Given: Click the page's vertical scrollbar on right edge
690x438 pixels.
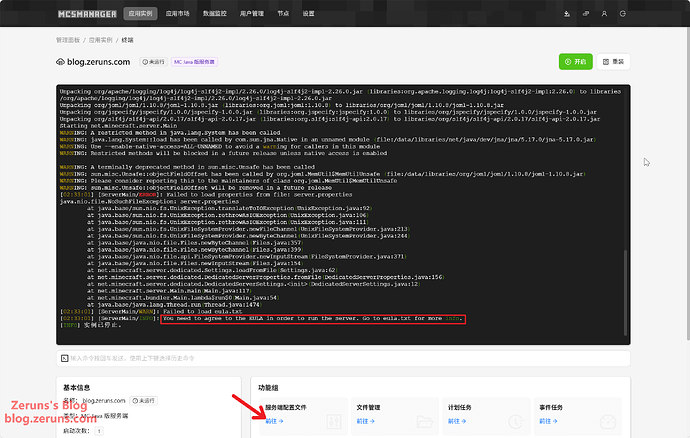Looking at the screenshot, I should pos(687,184).
